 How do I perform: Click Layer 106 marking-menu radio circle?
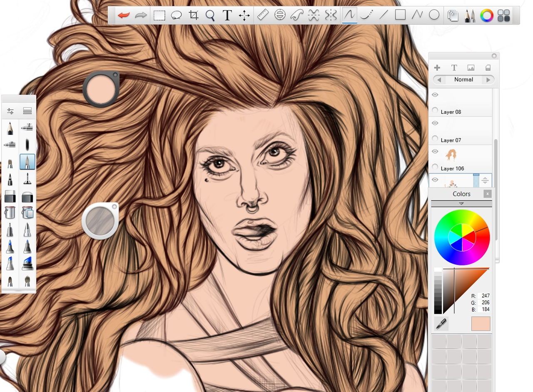pos(435,167)
